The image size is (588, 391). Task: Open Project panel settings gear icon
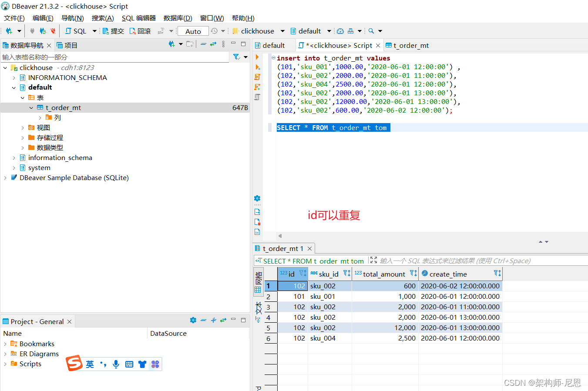[193, 320]
